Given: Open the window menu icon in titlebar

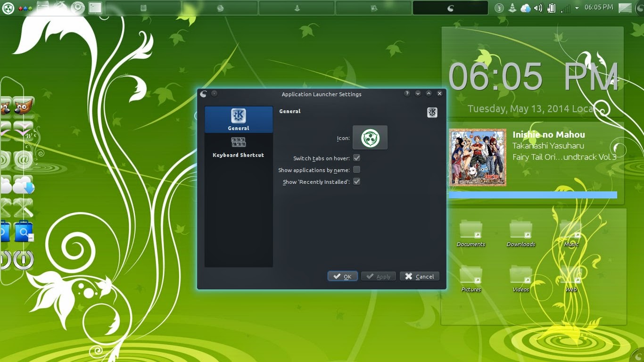Looking at the screenshot, I should 203,94.
